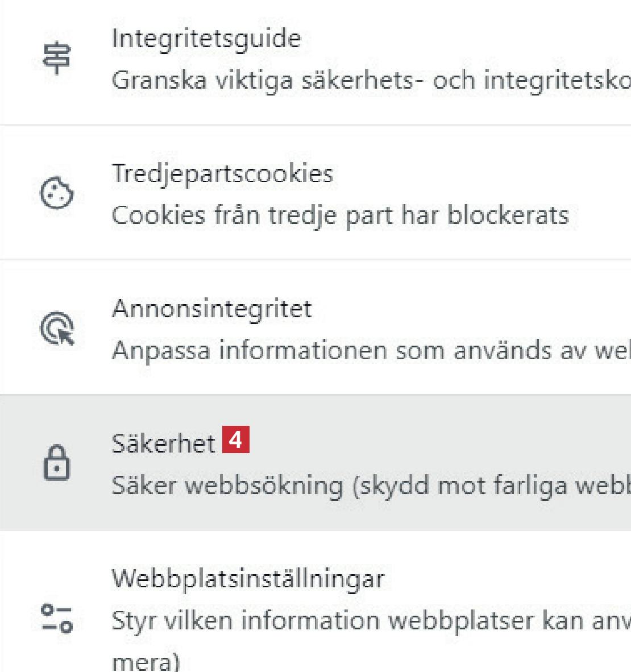Click the red number 4 badge
631x672 pixels.
[x=235, y=440]
